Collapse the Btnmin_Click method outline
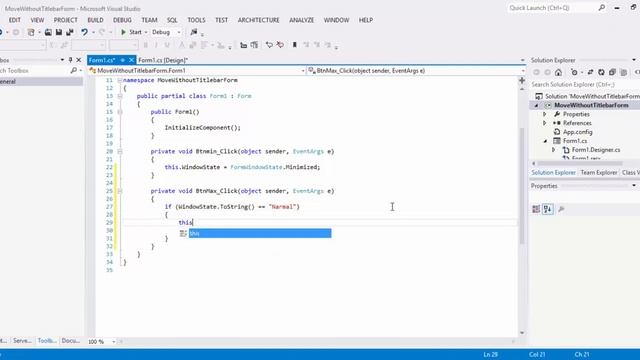 pyautogui.click(x=120, y=151)
